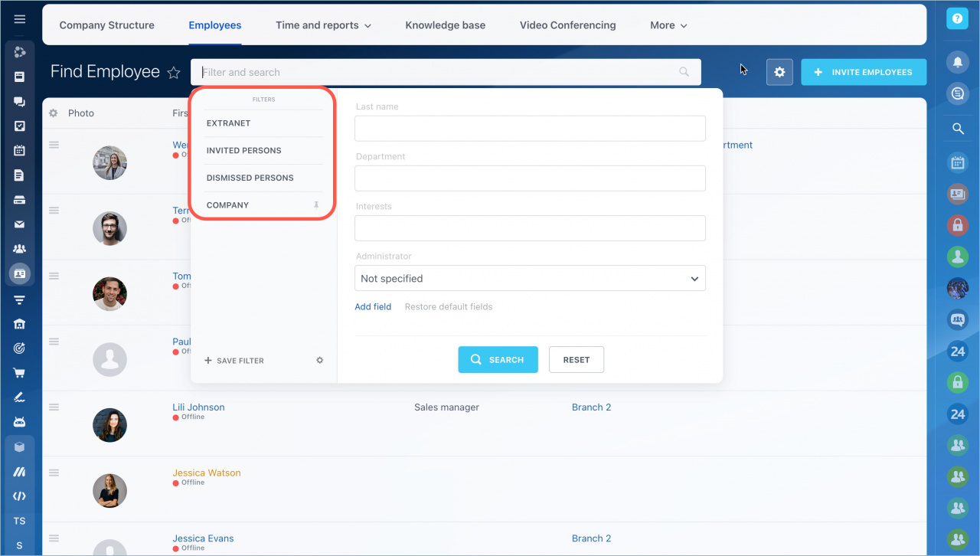Open filter list settings gear beside Save Filter
The image size is (980, 556).
pyautogui.click(x=320, y=360)
